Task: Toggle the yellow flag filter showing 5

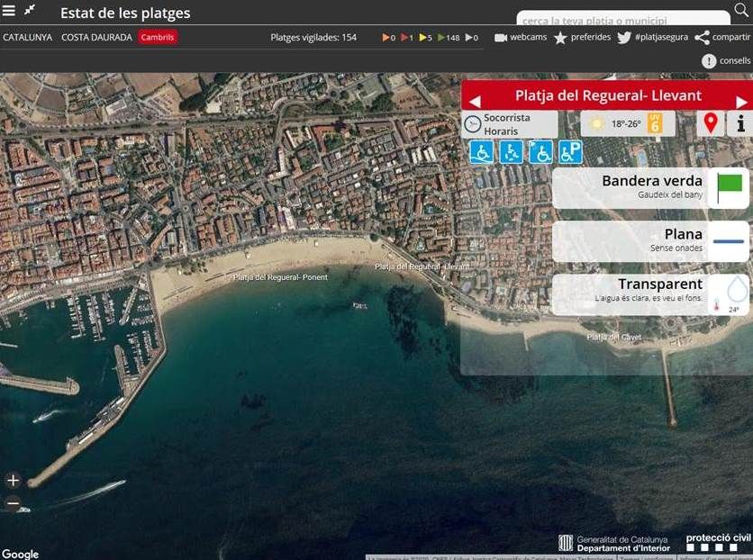Action: 425,38
